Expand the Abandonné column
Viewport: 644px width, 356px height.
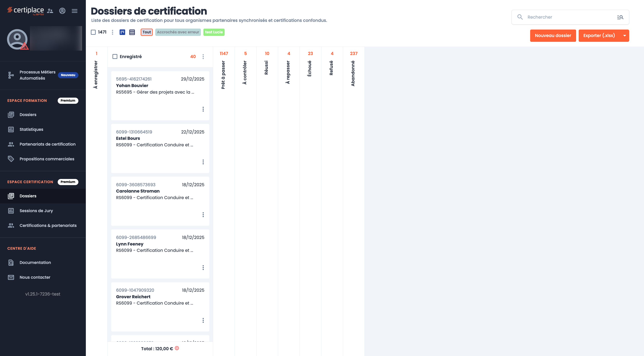pyautogui.click(x=353, y=73)
